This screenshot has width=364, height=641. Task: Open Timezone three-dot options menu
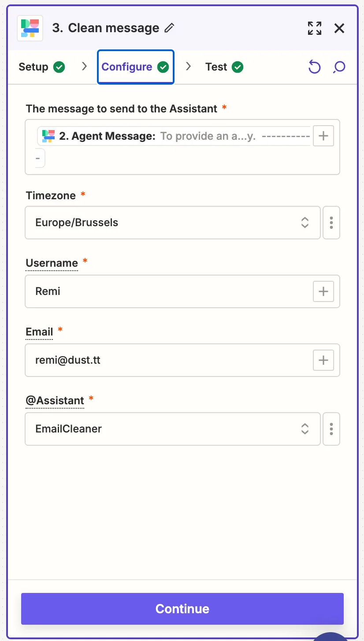pyautogui.click(x=331, y=223)
